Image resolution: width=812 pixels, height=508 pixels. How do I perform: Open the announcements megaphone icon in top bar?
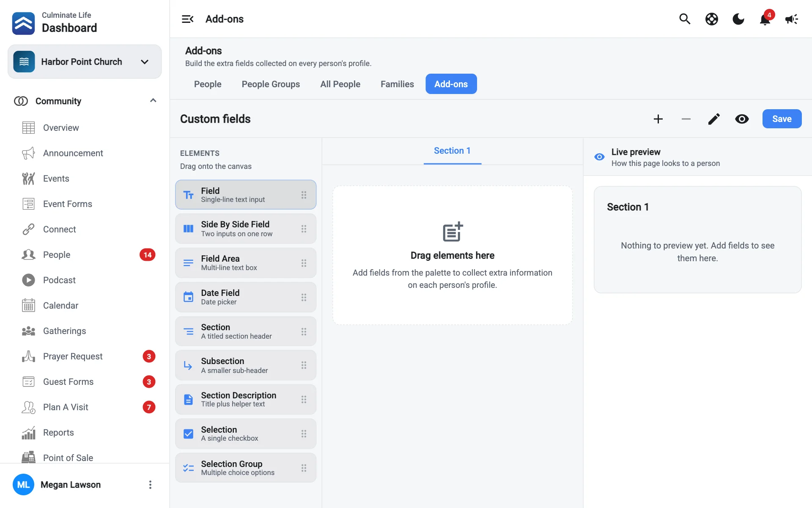click(x=792, y=19)
